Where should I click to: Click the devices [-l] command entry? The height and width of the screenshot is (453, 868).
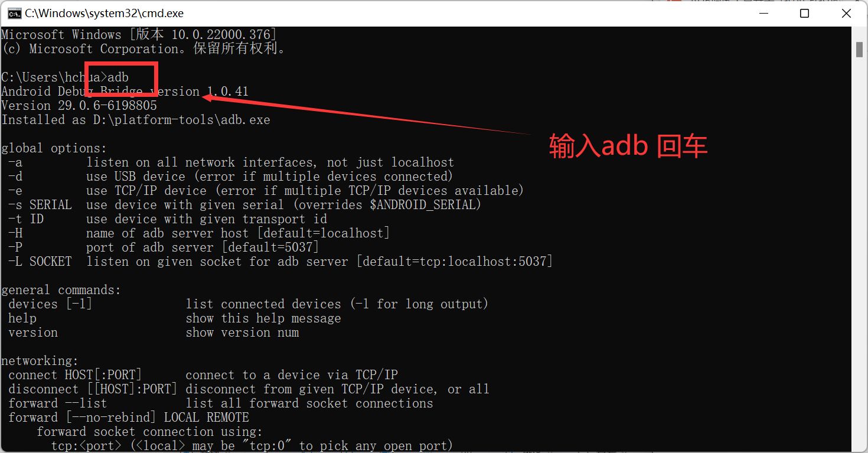click(50, 304)
